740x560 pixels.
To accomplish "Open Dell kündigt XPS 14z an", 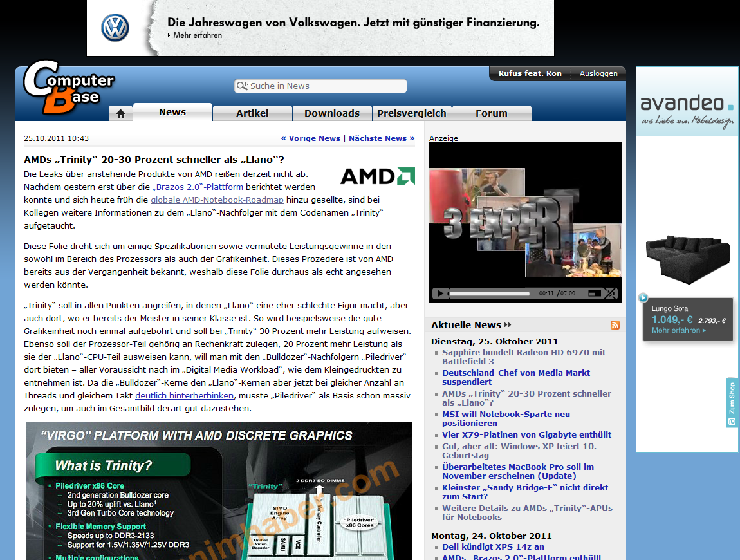I will pos(493,546).
